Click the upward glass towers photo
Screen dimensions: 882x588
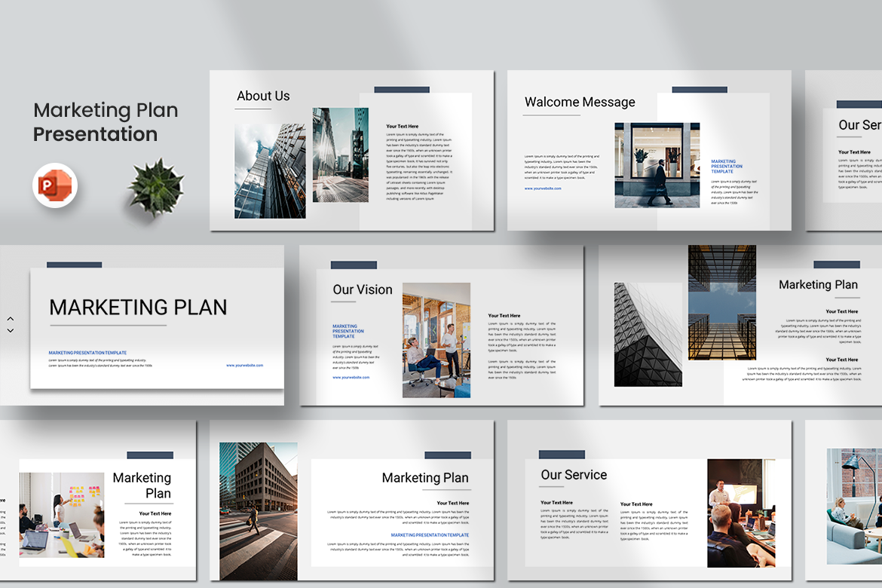722,302
